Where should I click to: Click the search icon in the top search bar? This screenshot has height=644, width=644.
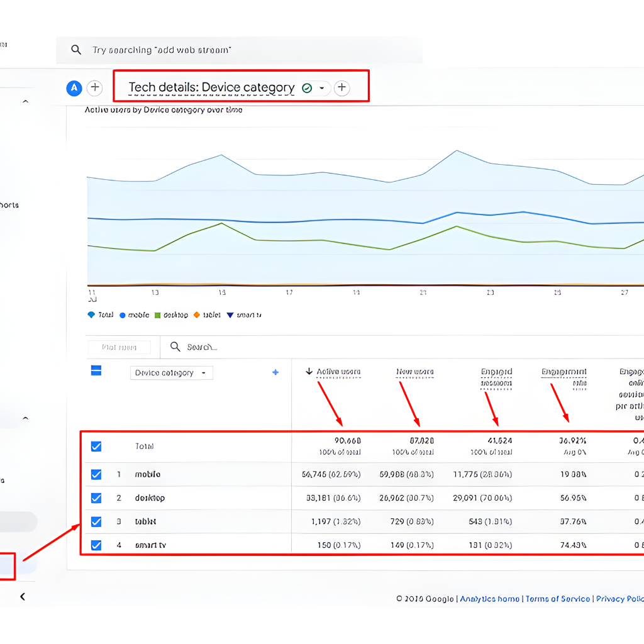[x=75, y=49]
